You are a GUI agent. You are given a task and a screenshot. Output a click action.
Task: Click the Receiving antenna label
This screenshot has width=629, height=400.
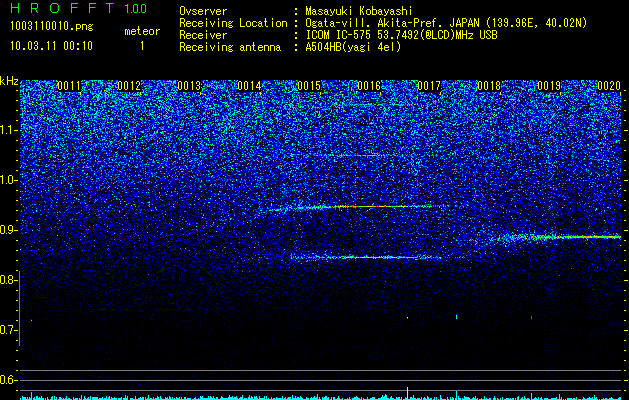click(x=230, y=47)
